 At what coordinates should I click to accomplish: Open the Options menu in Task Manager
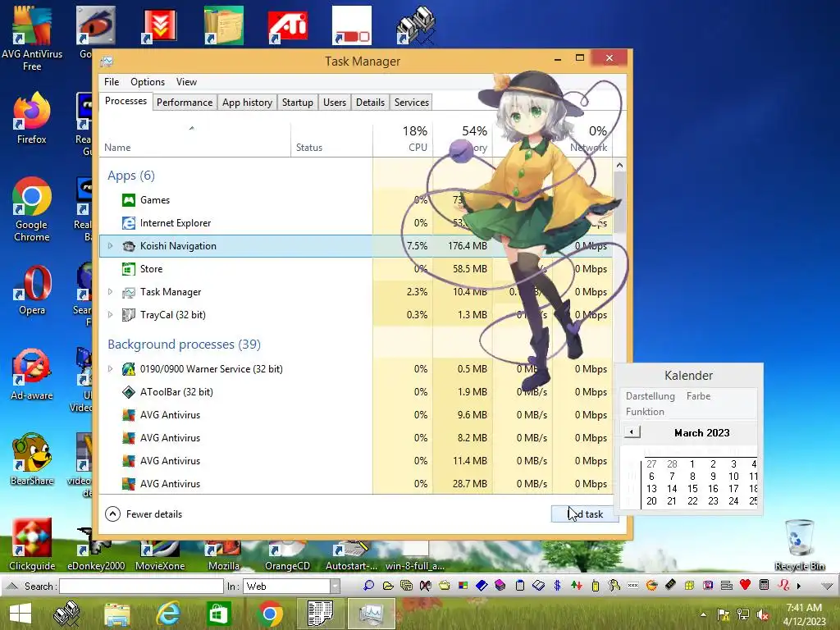[148, 82]
